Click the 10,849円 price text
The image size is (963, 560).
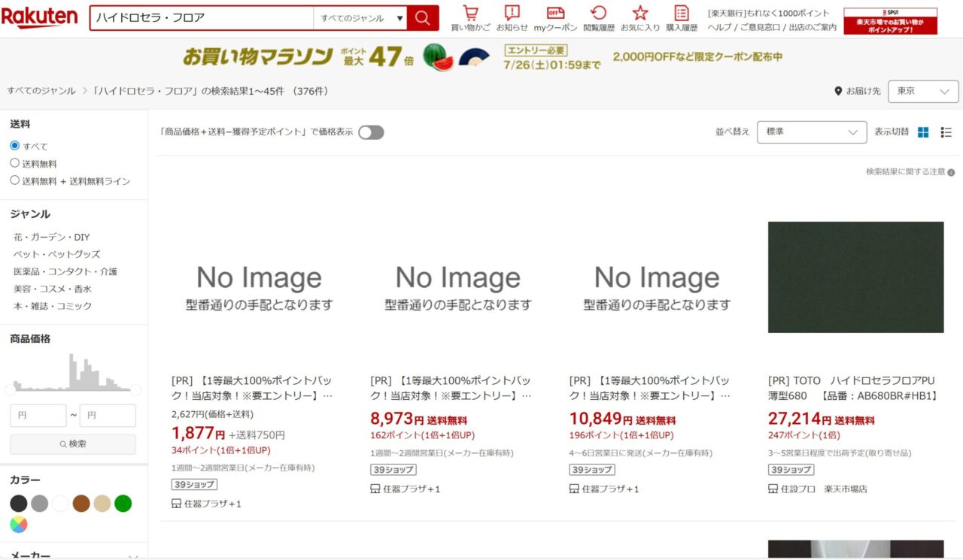point(601,419)
